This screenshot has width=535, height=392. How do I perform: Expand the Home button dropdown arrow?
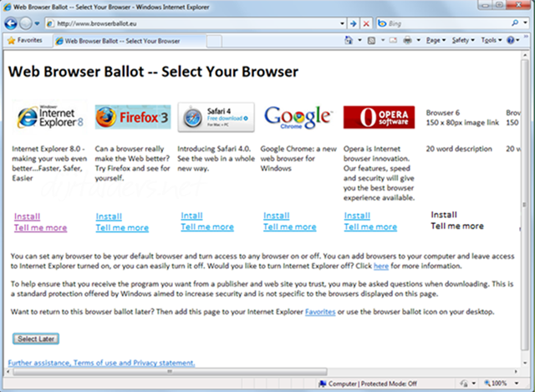point(359,40)
